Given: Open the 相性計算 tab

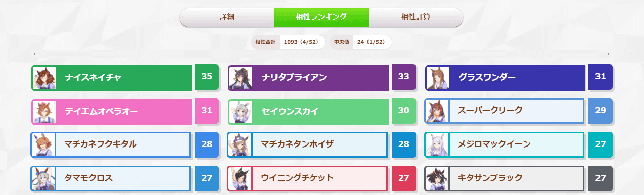Looking at the screenshot, I should click(x=416, y=17).
